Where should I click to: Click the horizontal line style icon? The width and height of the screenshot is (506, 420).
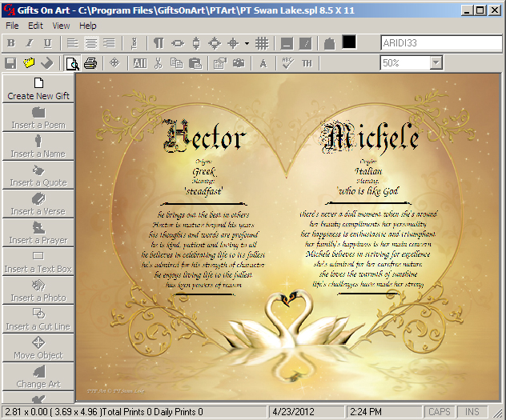(287, 43)
